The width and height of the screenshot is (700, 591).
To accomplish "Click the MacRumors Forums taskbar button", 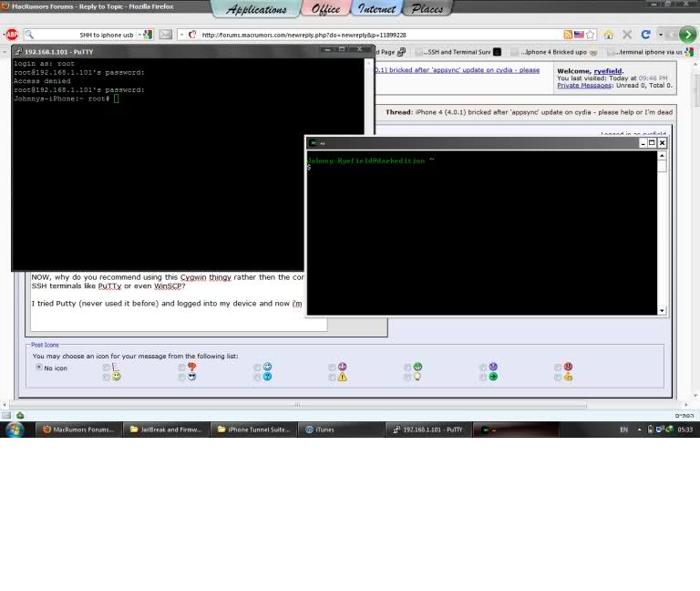I will (x=78, y=430).
